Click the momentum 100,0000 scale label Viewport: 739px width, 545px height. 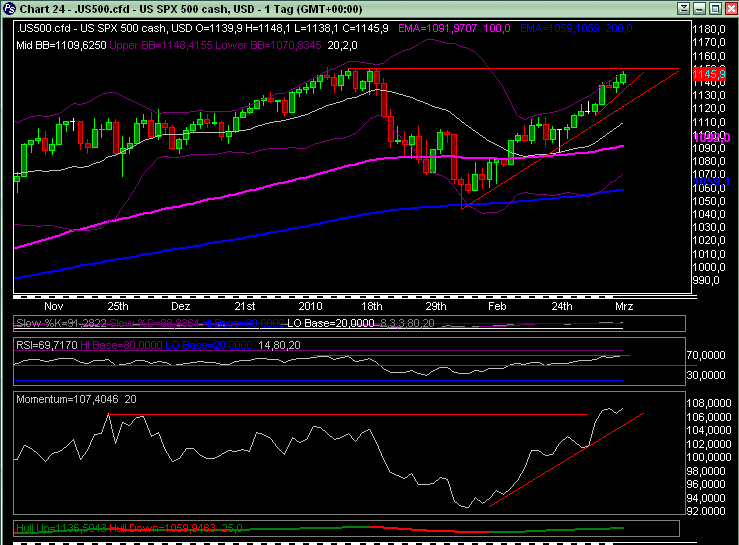[x=709, y=457]
